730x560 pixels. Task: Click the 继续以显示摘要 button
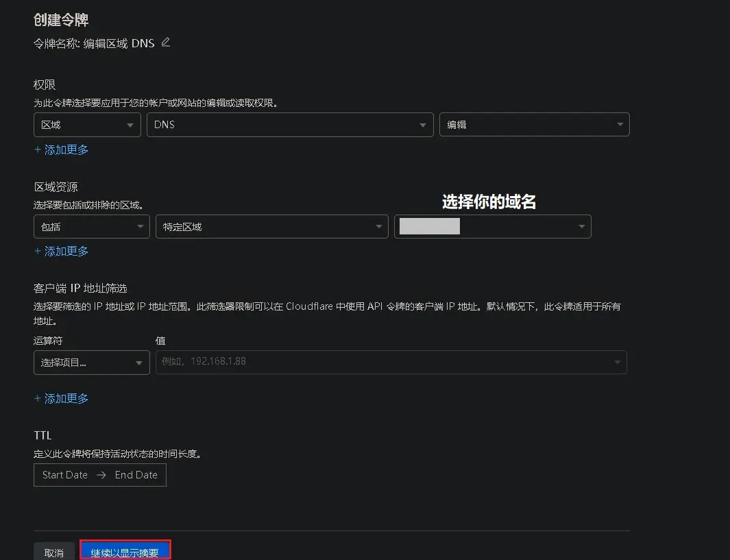click(125, 552)
